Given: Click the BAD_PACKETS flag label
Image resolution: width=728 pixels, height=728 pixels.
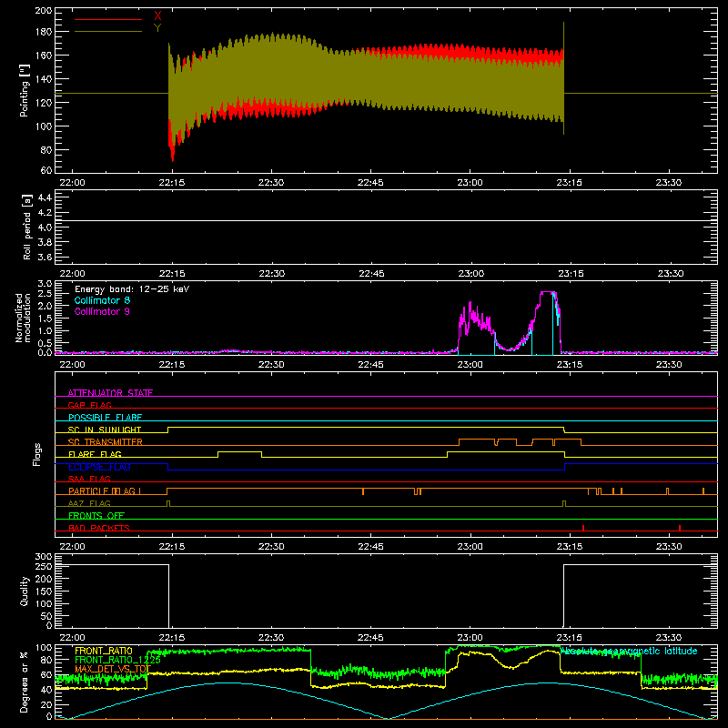Looking at the screenshot, I should [99, 528].
